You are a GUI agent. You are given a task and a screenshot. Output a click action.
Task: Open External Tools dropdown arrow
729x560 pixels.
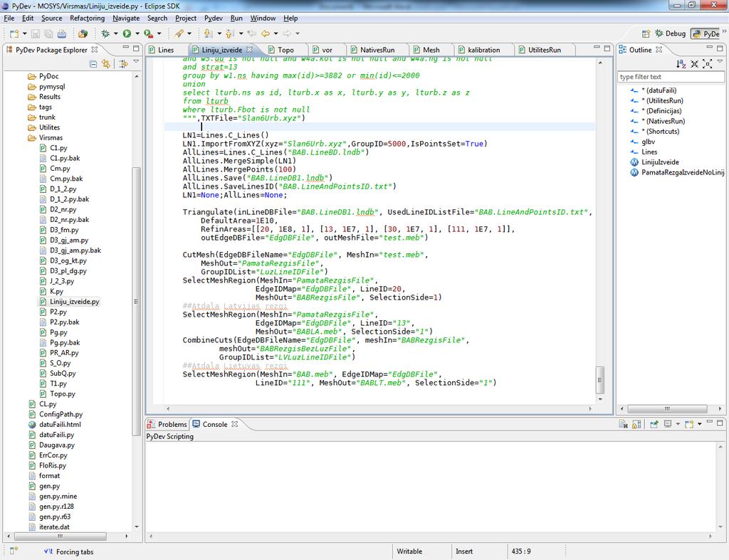point(159,33)
